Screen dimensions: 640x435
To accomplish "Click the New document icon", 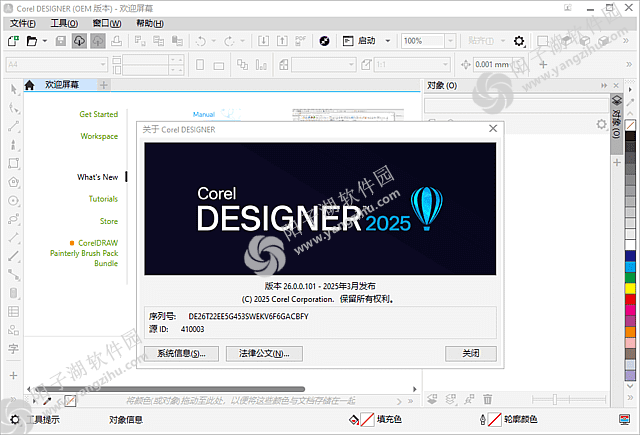I will click(13, 41).
